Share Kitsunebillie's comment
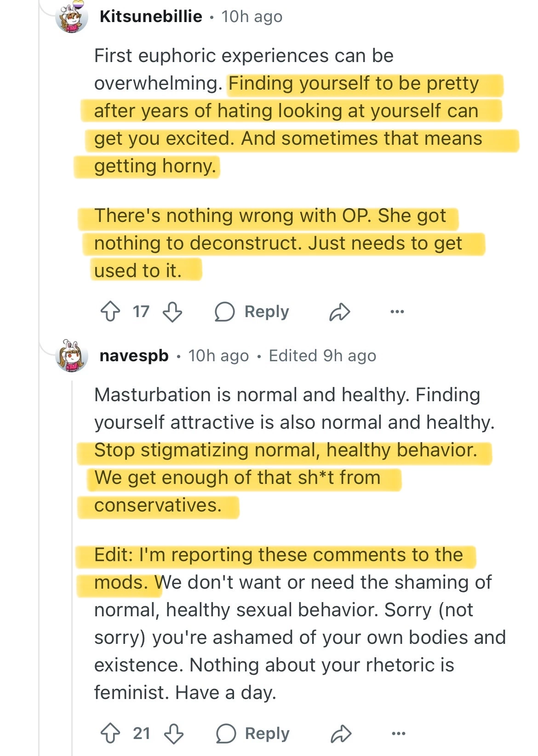 340,312
